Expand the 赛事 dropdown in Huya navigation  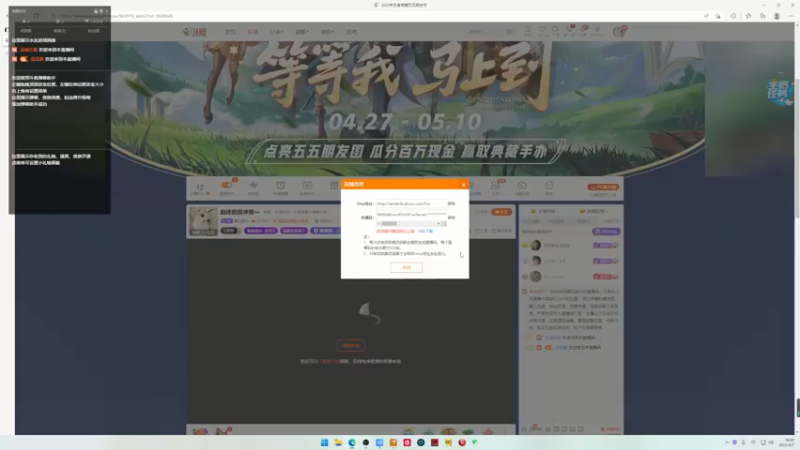[302, 32]
